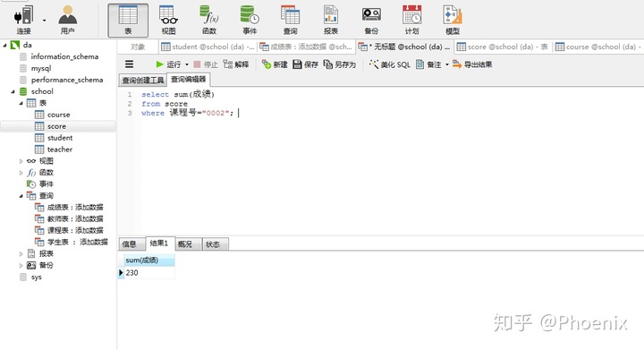This screenshot has width=644, height=350.
Task: Open the 函数 functions toolbar icon
Action: 209,20
